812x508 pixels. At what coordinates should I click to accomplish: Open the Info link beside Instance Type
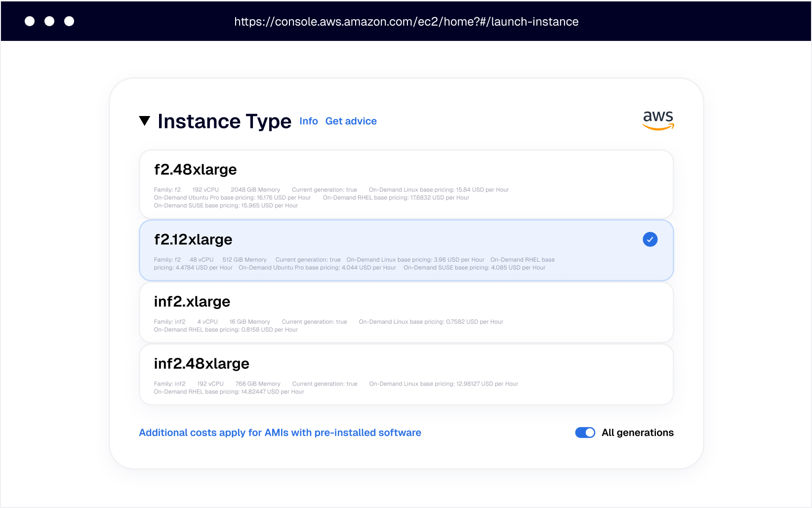308,121
